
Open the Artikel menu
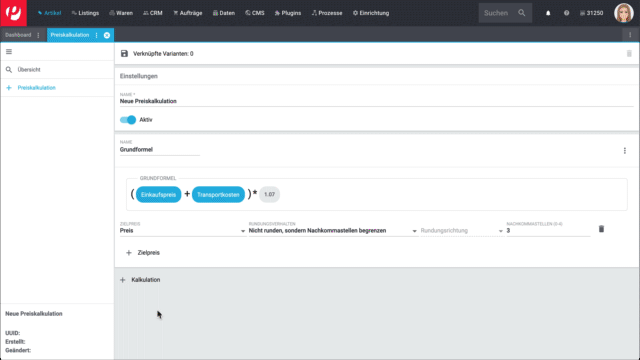(x=49, y=13)
